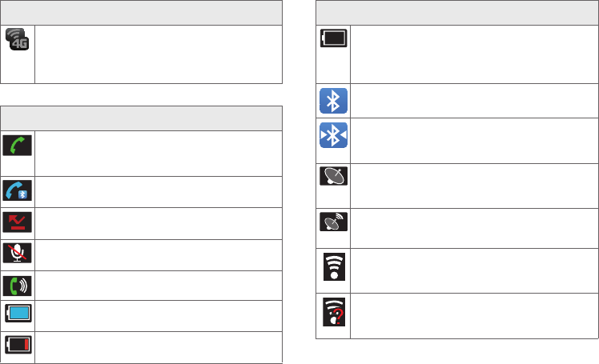
Task: Click the dark-filled battery icon
Action: [x=333, y=39]
